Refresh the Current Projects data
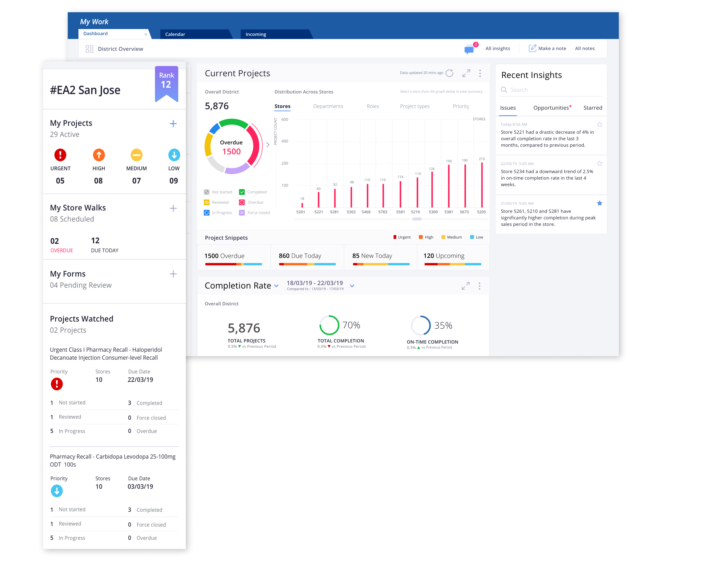 coord(449,73)
